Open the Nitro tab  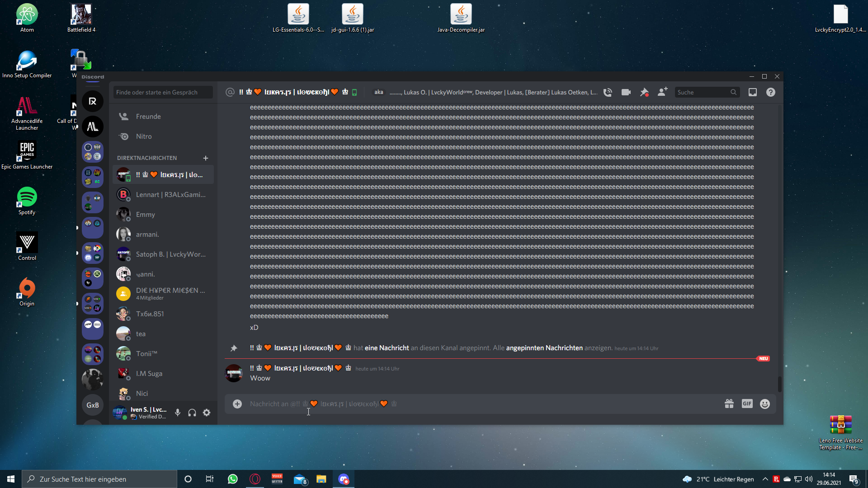click(x=144, y=136)
